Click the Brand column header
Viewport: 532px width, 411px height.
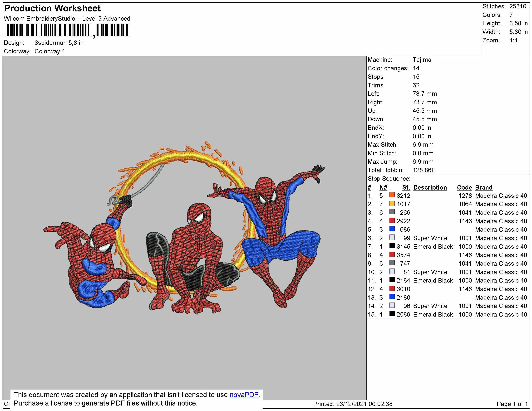point(484,187)
